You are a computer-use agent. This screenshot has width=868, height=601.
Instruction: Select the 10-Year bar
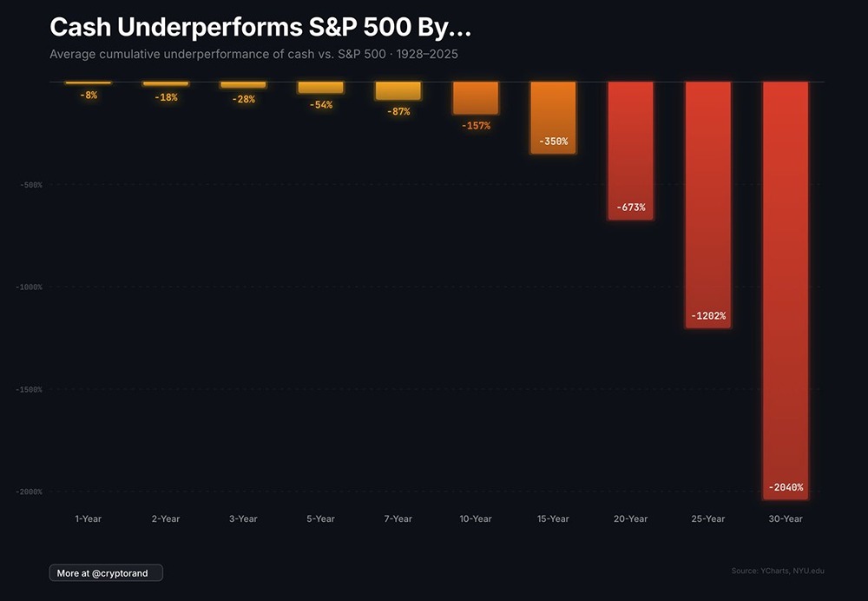tap(476, 98)
